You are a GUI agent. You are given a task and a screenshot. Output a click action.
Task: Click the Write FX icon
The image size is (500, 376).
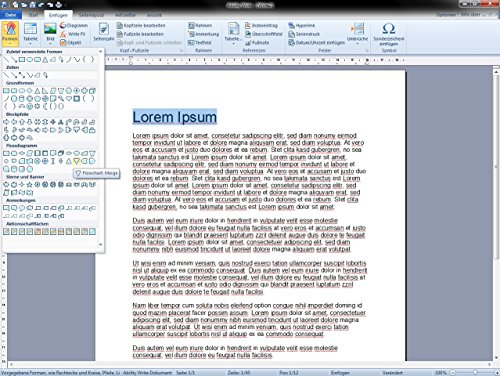[x=64, y=34]
